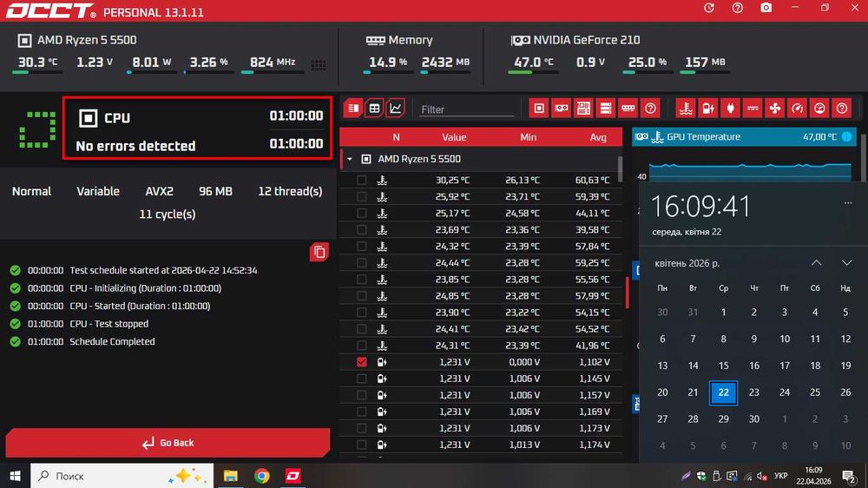Tick the 23,69 °C temperature row checkbox
Viewport: 868px width, 488px height.
click(361, 229)
